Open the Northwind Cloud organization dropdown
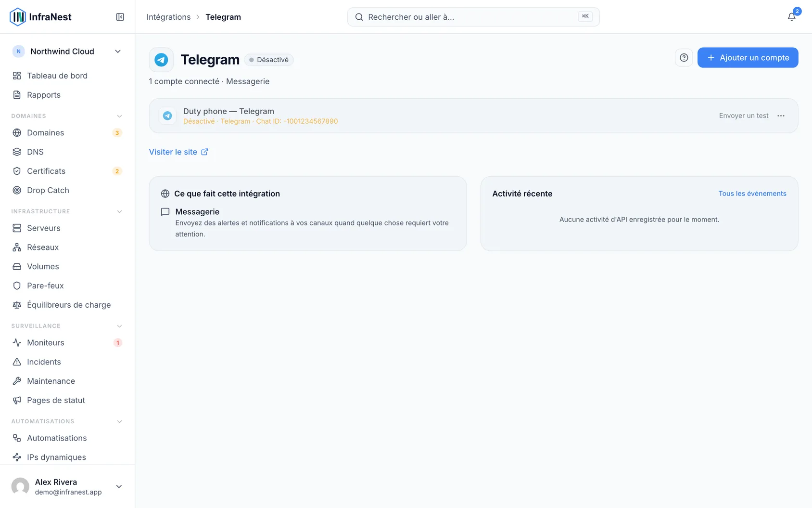The image size is (812, 508). pyautogui.click(x=67, y=52)
